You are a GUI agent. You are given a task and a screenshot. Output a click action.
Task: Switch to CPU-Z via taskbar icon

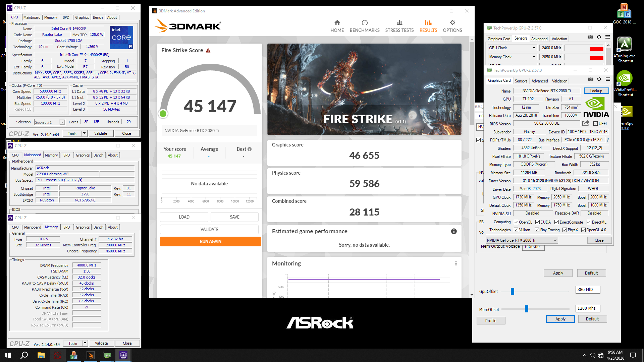(123, 355)
